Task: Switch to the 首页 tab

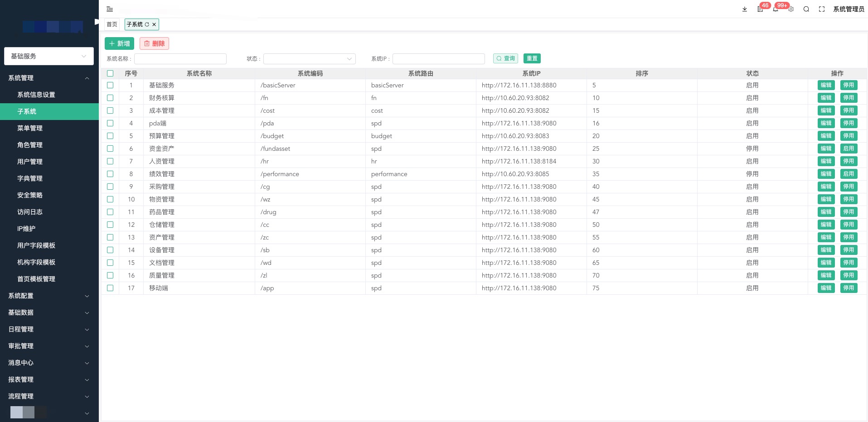Action: [x=112, y=24]
